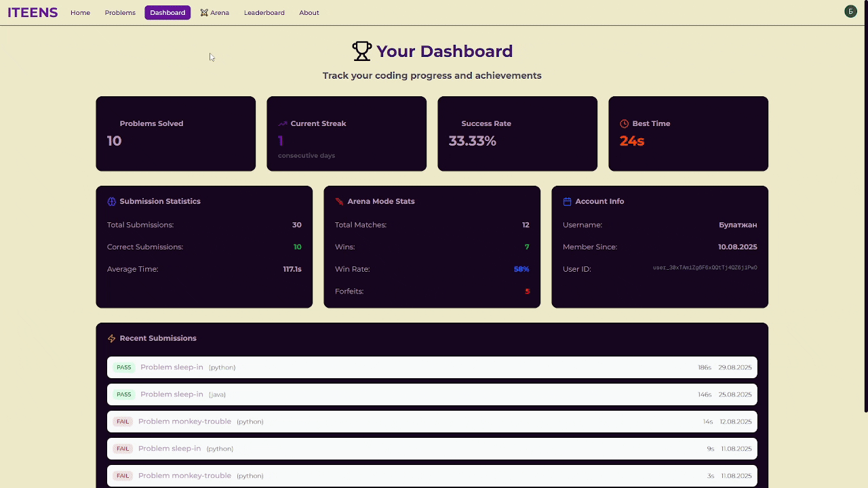The width and height of the screenshot is (868, 488).
Task: Click the User ID value in Account Info
Action: pos(705,268)
